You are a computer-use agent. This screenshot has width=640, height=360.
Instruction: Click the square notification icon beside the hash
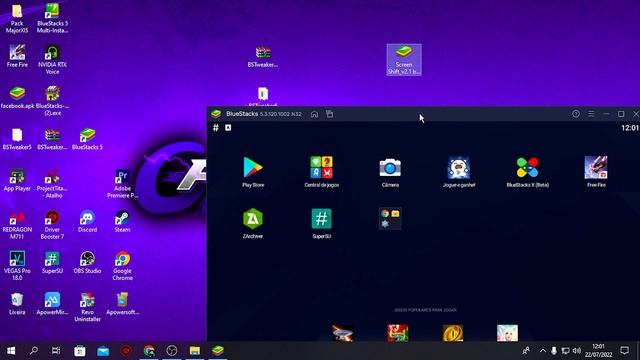228,128
